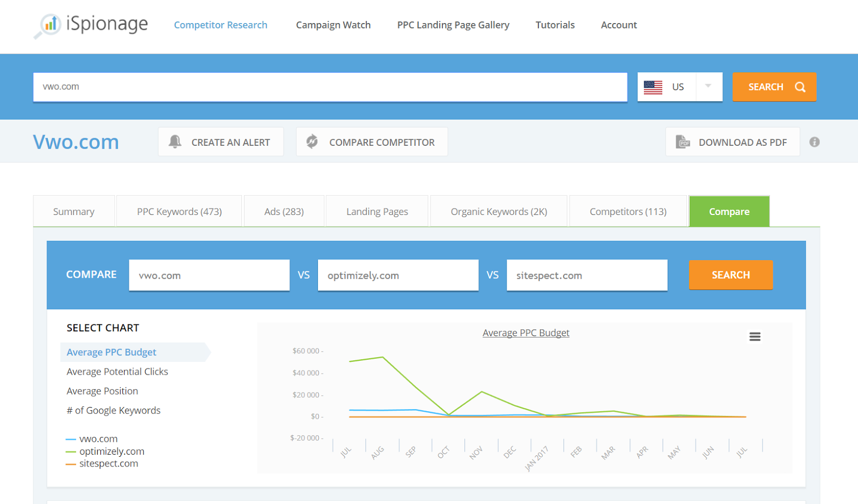Click the AUG axis label

(378, 453)
